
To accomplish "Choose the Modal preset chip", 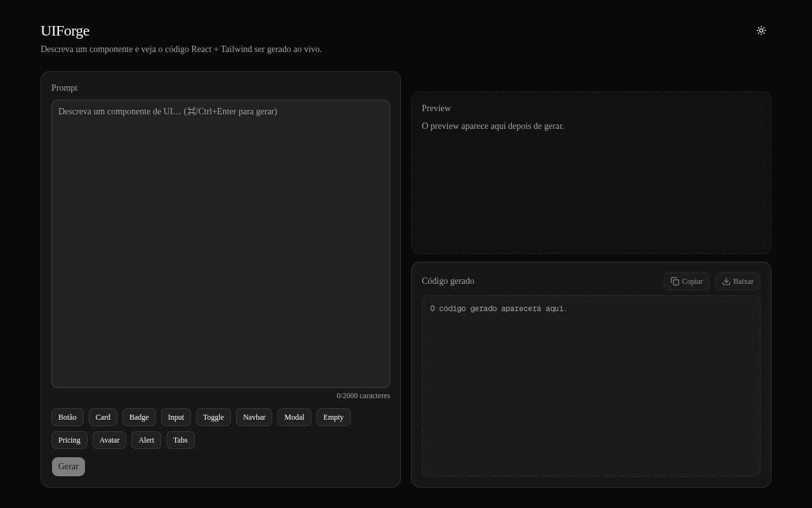I will (294, 417).
